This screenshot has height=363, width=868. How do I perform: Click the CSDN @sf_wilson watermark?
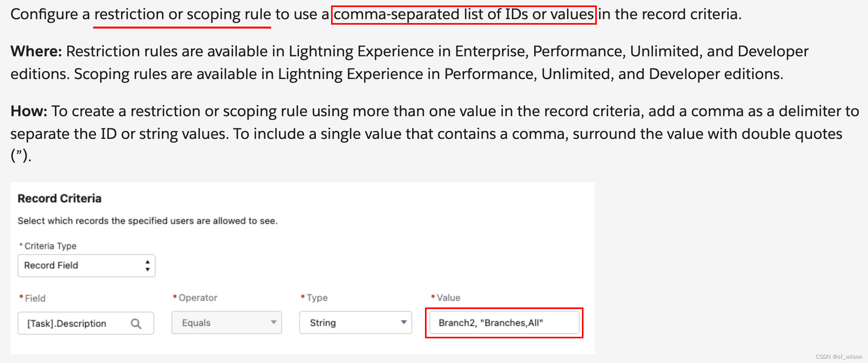839,357
